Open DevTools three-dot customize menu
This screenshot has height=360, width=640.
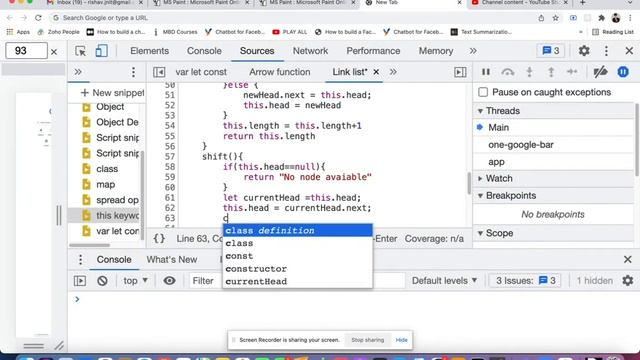[x=606, y=51]
